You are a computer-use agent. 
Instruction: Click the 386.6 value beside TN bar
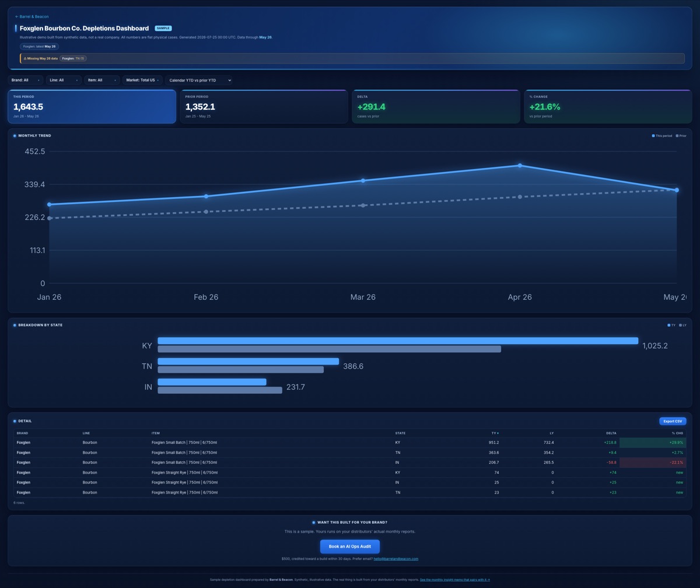[353, 366]
